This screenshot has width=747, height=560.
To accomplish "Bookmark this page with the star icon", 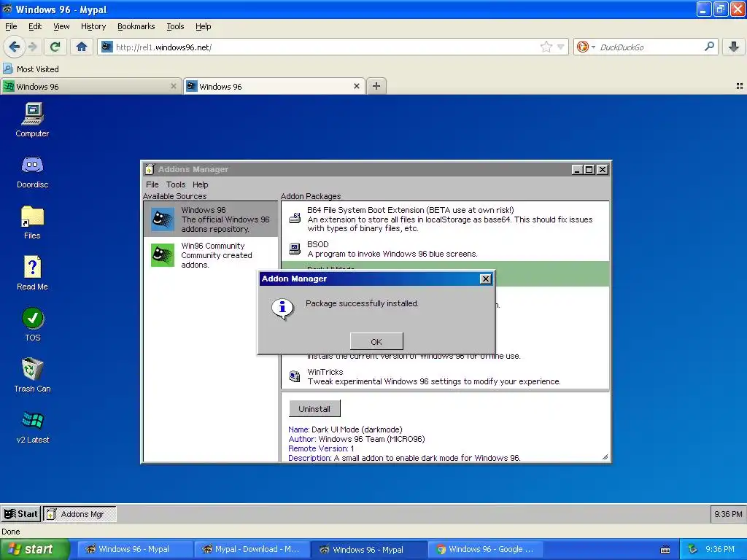I will pyautogui.click(x=546, y=47).
